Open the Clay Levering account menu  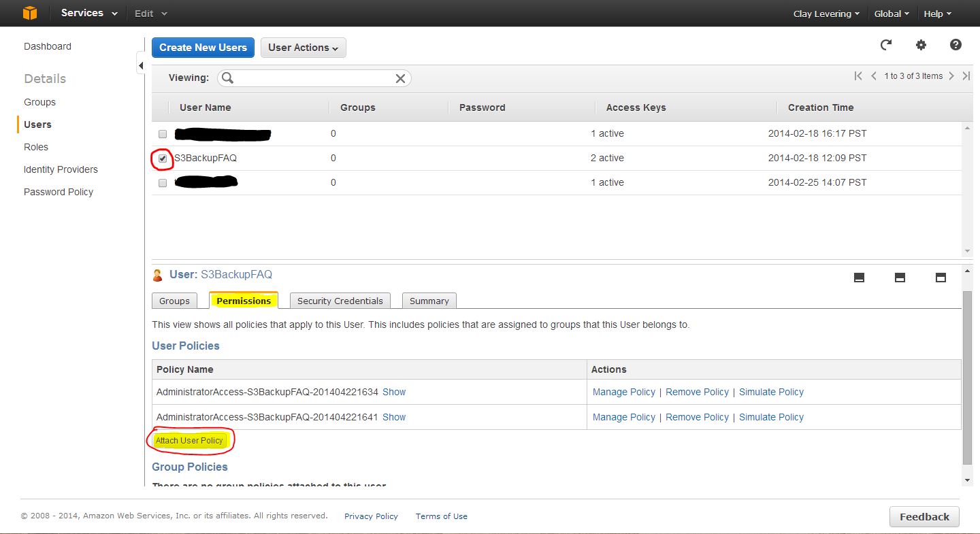[x=826, y=14]
